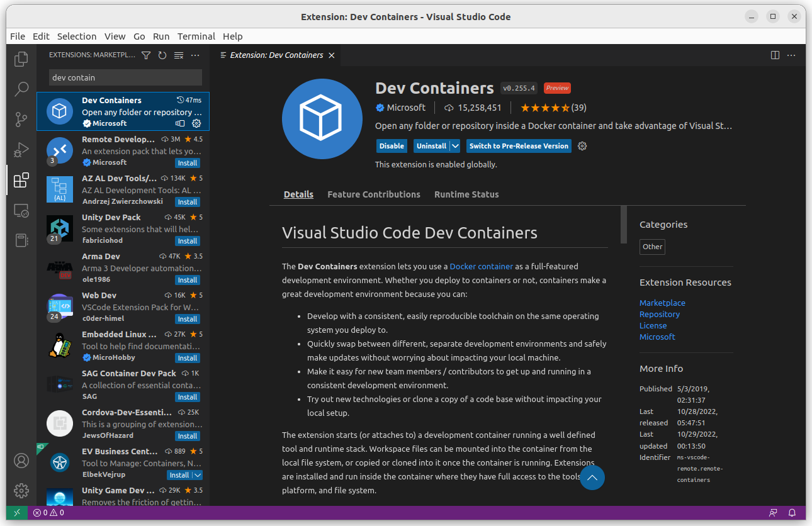Image resolution: width=812 pixels, height=526 pixels.
Task: Install Unity Dev Pack extension
Action: [188, 241]
